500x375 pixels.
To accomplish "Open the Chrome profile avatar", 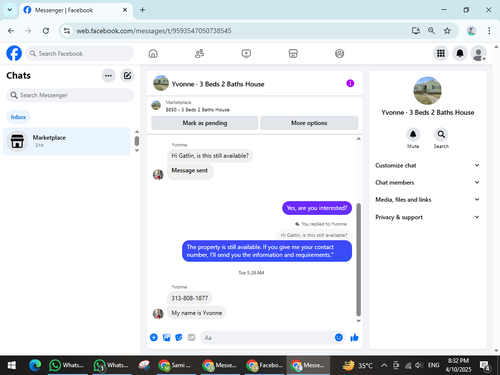I will click(471, 31).
